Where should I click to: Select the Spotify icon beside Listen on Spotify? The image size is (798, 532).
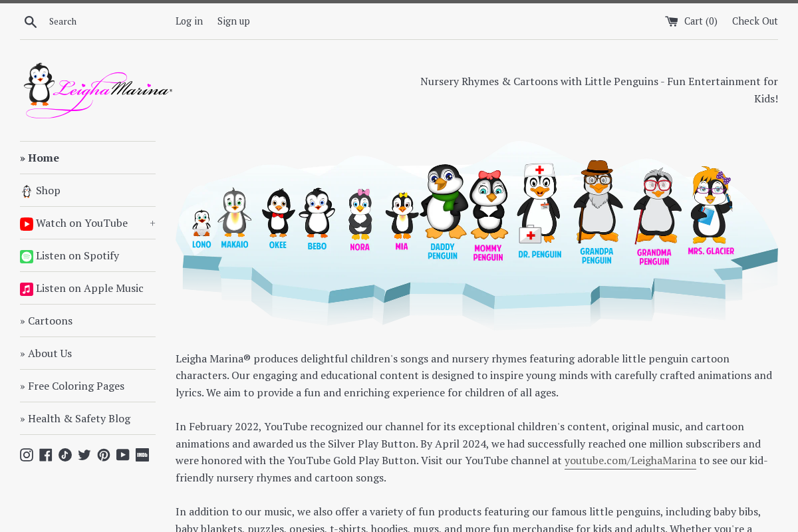(x=27, y=256)
